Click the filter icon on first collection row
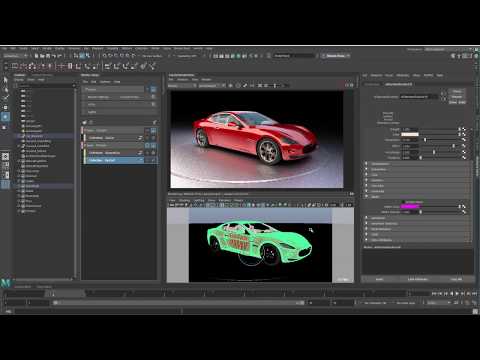Image resolution: width=480 pixels, height=360 pixels. coord(140,138)
